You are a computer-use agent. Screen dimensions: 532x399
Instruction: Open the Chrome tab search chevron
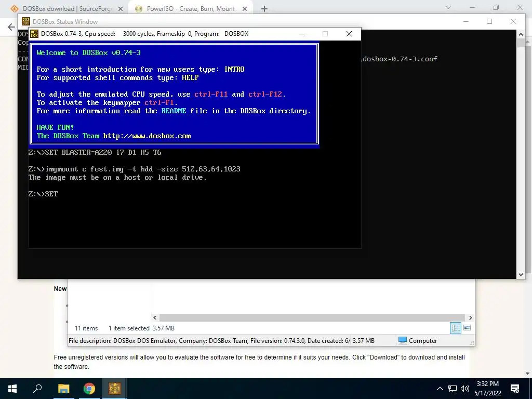pos(448,7)
